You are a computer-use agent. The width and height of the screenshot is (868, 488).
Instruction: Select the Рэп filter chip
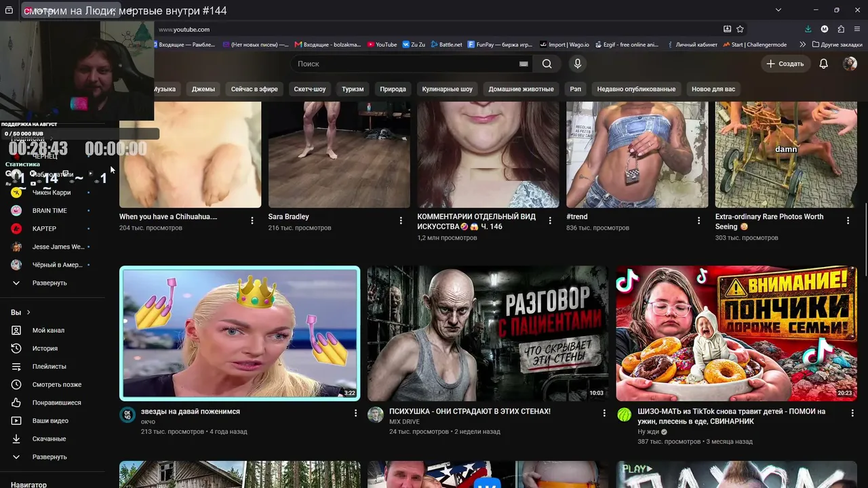pyautogui.click(x=576, y=89)
